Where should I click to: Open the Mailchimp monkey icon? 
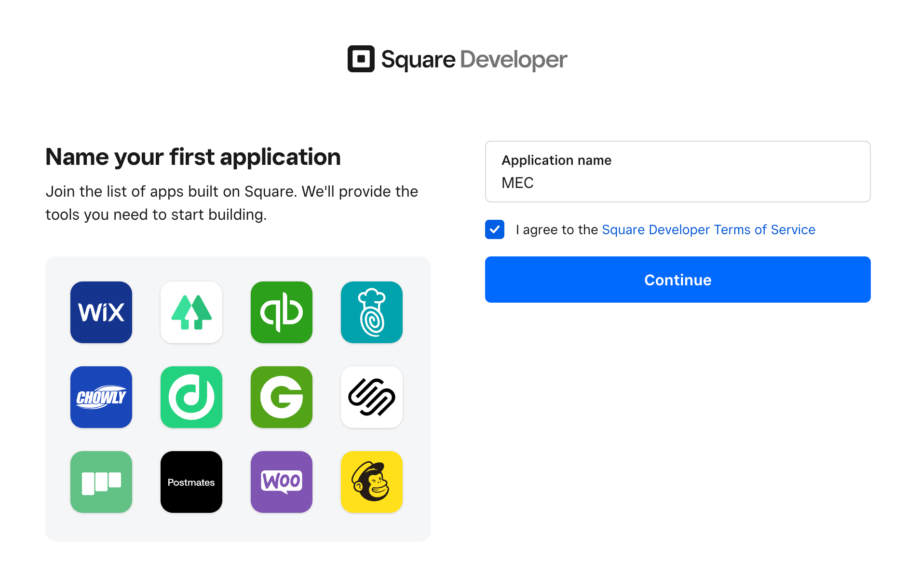click(x=372, y=482)
